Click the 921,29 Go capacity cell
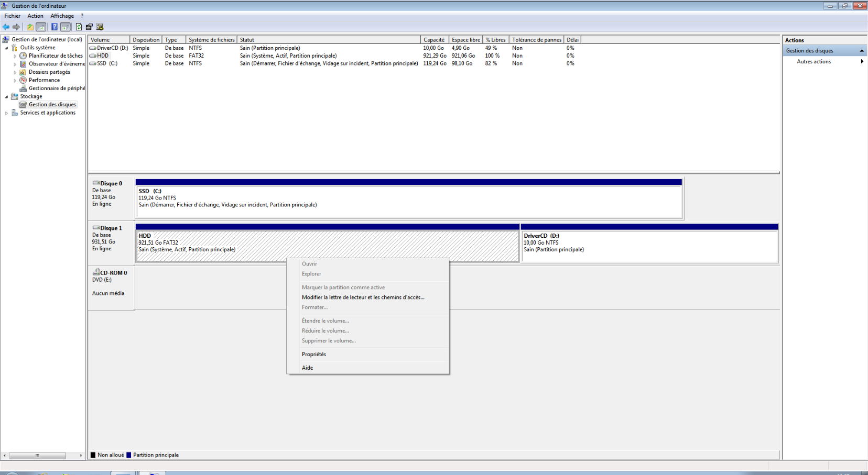The image size is (868, 475). [x=435, y=56]
